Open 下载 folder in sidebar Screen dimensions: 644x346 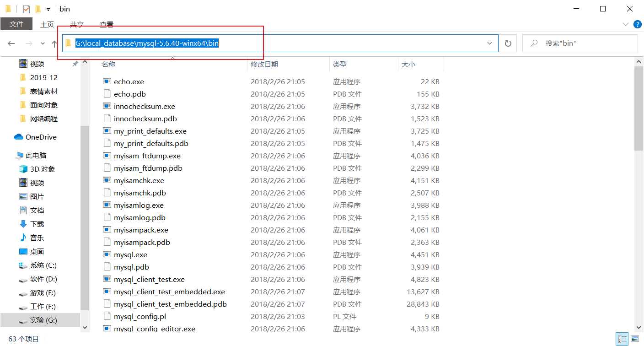tap(37, 224)
